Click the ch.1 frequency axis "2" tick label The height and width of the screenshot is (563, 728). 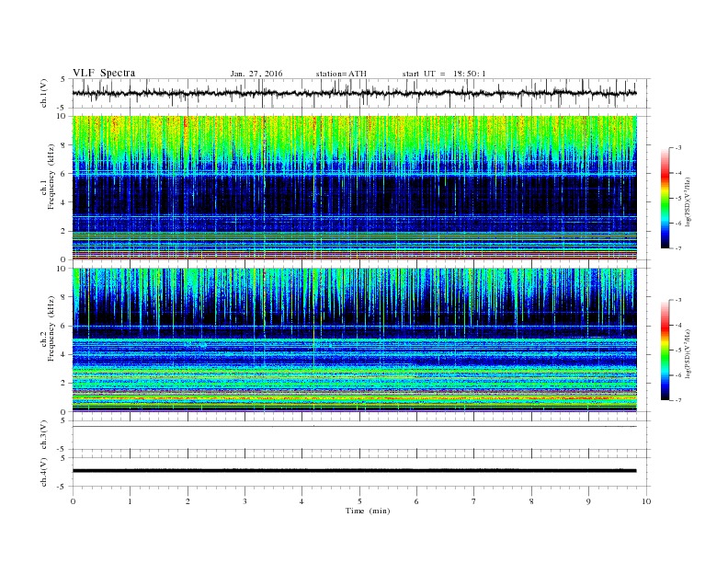click(63, 231)
